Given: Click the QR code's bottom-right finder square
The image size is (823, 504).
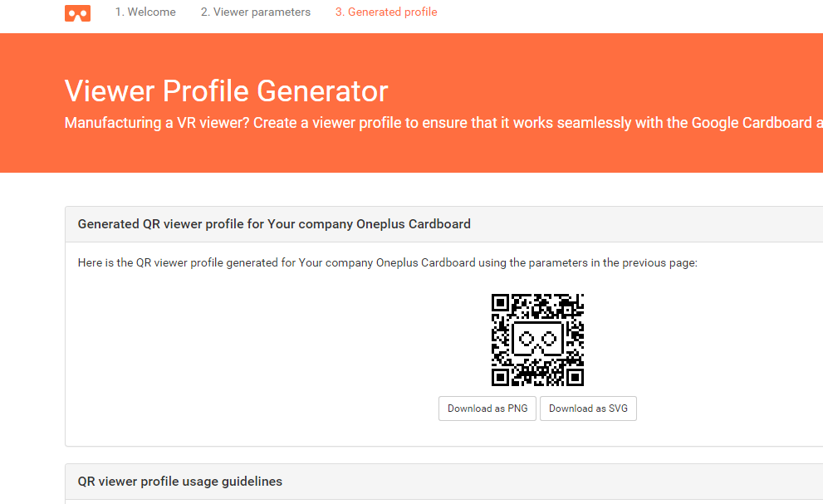Looking at the screenshot, I should (x=576, y=377).
